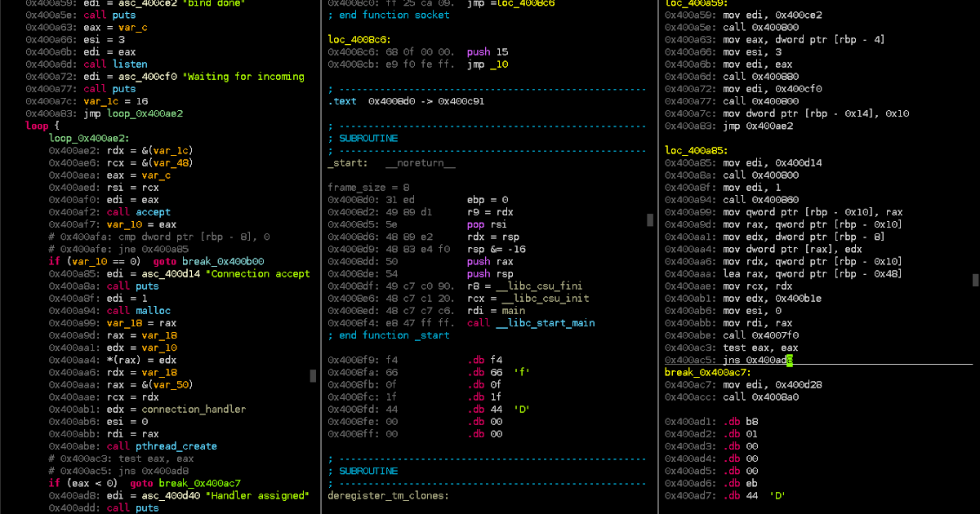Click the green loop_0x400ae2: label
This screenshot has height=514, width=980.
pos(89,139)
